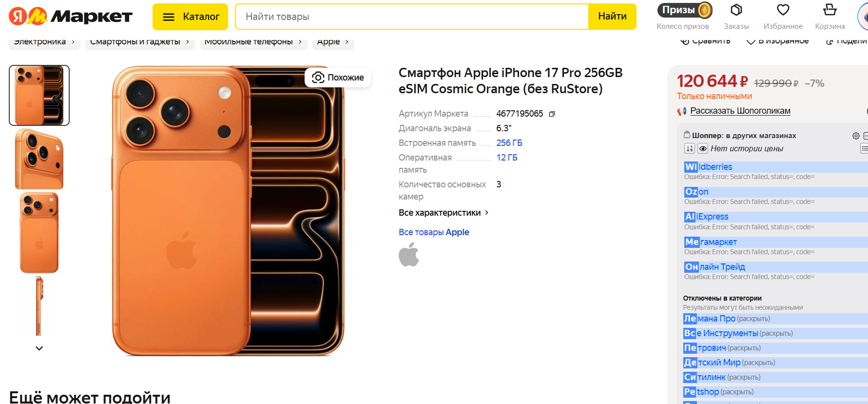The image size is (868, 404).
Task: Click the Apple brand logo
Action: coord(409,255)
